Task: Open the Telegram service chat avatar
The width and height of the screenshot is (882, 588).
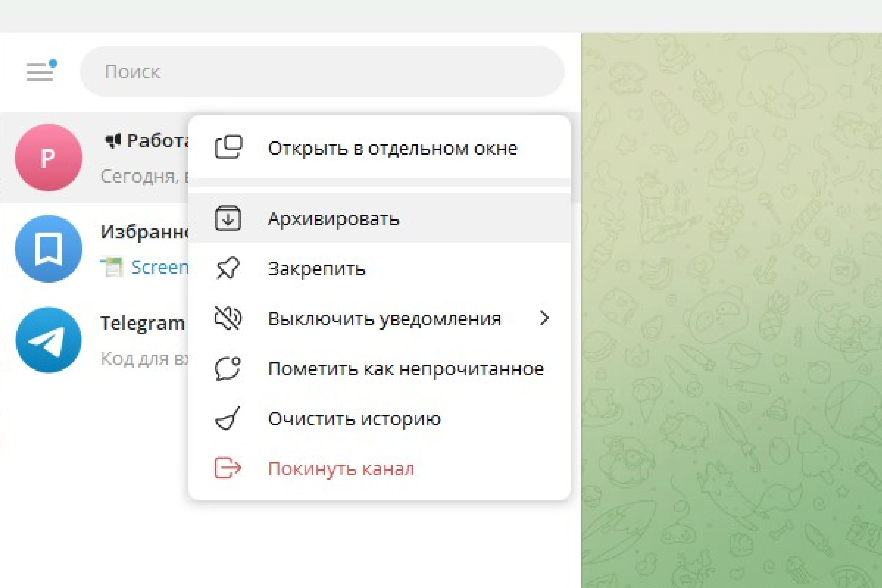Action: point(48,340)
